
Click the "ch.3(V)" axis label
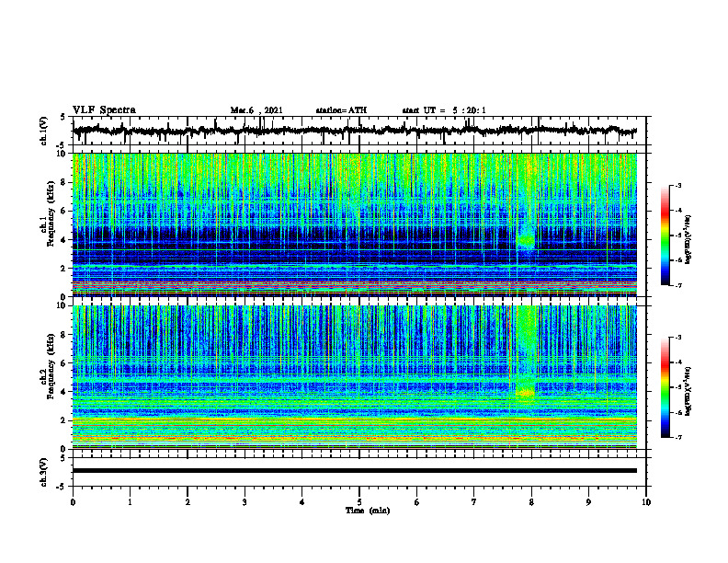(44, 472)
